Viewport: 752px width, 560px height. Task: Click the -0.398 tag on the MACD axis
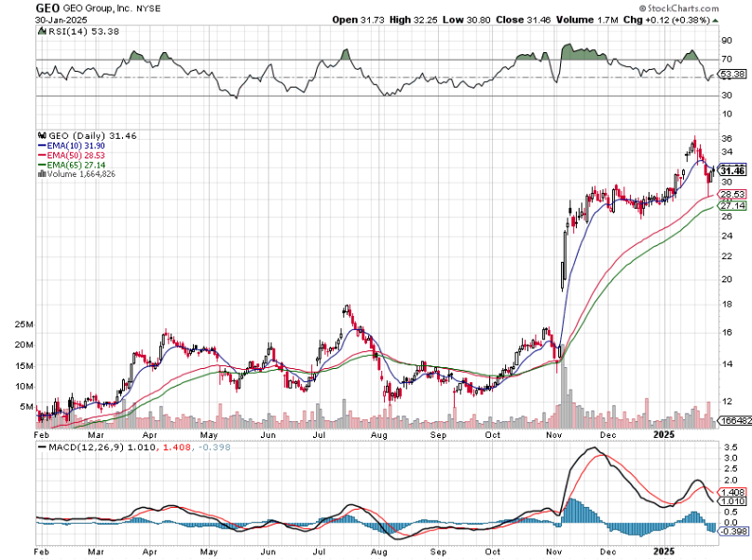[733, 531]
